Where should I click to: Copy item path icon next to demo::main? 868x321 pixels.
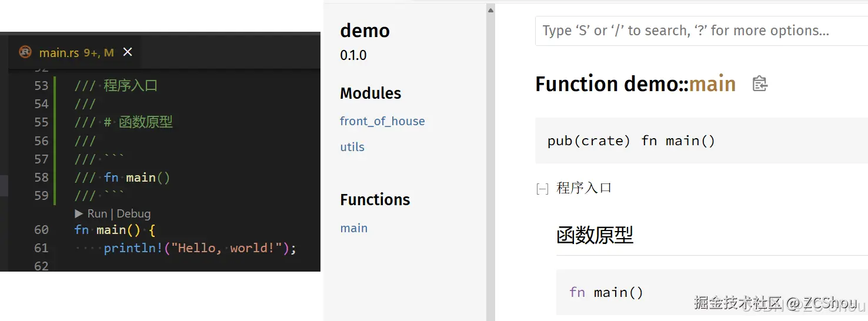coord(760,84)
